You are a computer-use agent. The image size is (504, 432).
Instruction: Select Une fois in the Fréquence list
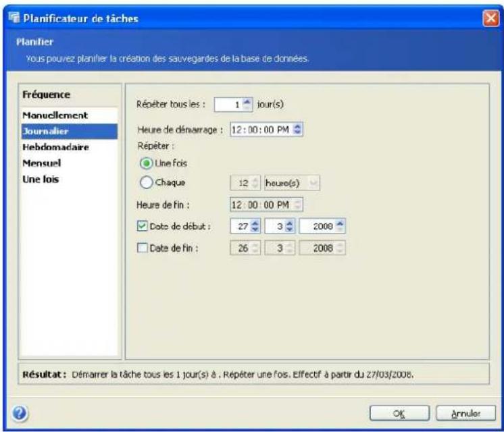tap(70, 180)
